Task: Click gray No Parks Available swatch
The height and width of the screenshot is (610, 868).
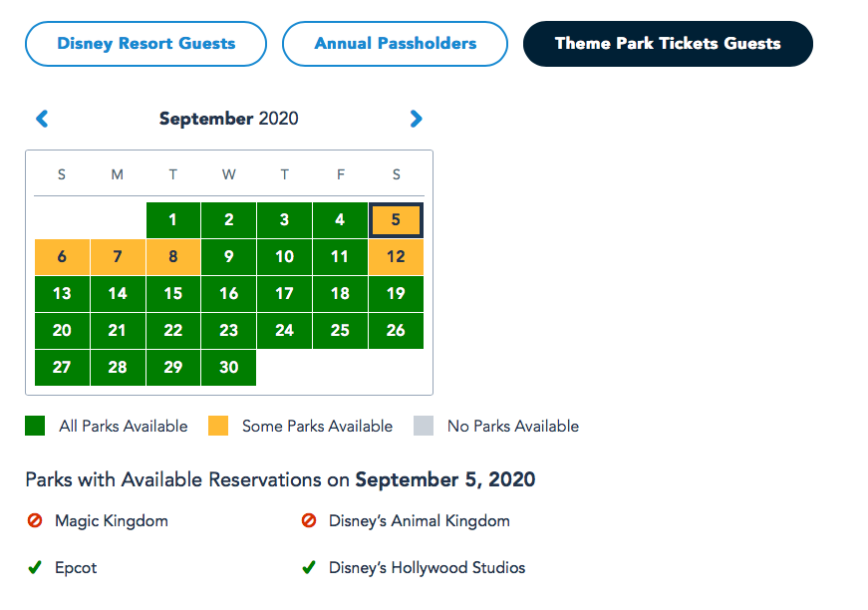Action: coord(423,426)
